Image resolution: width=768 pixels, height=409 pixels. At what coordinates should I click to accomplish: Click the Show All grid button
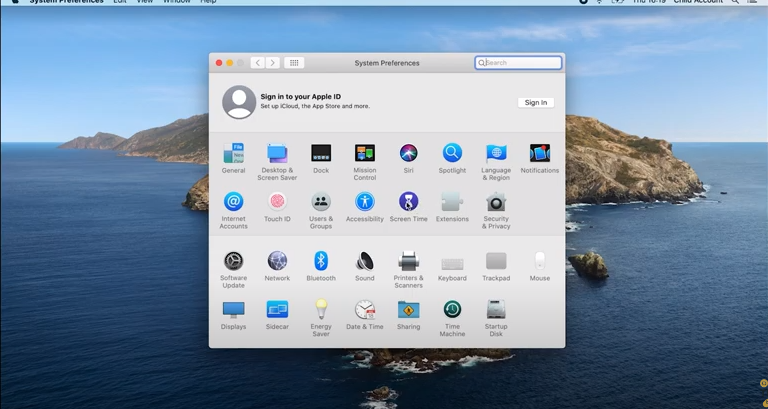(x=294, y=63)
